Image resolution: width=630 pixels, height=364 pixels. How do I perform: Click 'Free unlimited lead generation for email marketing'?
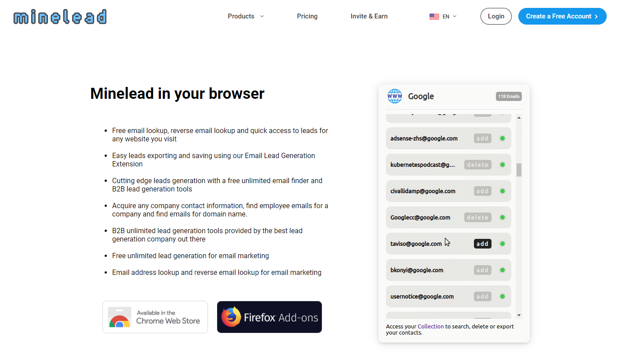[190, 256]
